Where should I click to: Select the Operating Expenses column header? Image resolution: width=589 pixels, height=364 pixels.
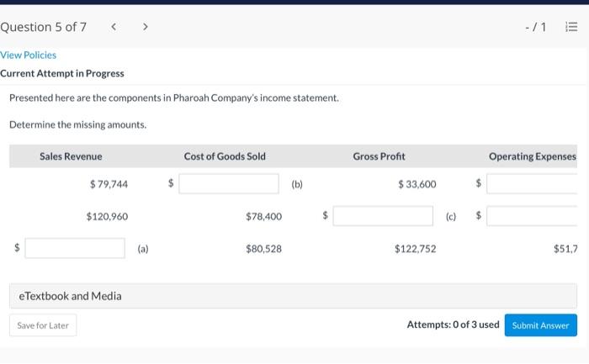[x=532, y=156]
